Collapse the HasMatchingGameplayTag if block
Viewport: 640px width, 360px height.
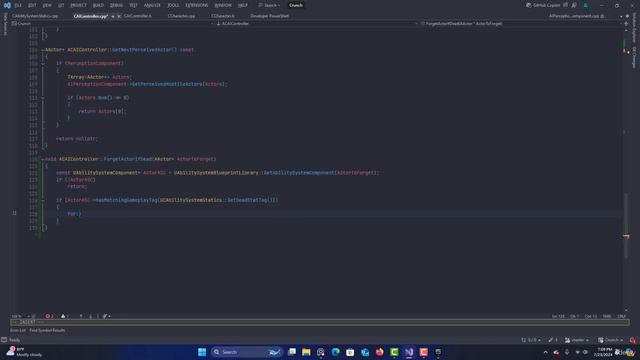[42, 200]
